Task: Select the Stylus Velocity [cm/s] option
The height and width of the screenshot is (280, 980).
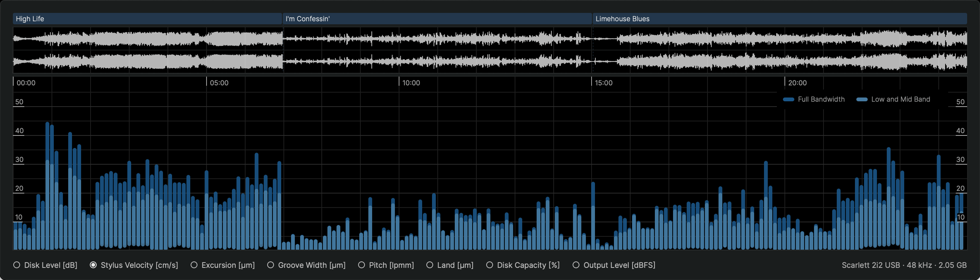Action: (93, 265)
